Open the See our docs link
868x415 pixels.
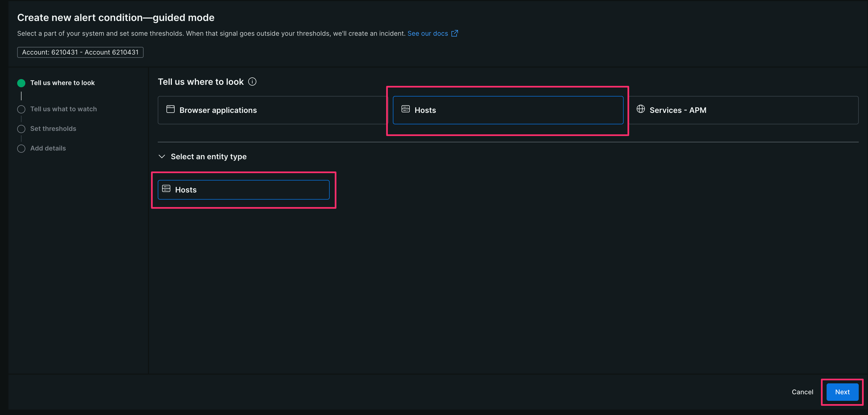coord(428,33)
